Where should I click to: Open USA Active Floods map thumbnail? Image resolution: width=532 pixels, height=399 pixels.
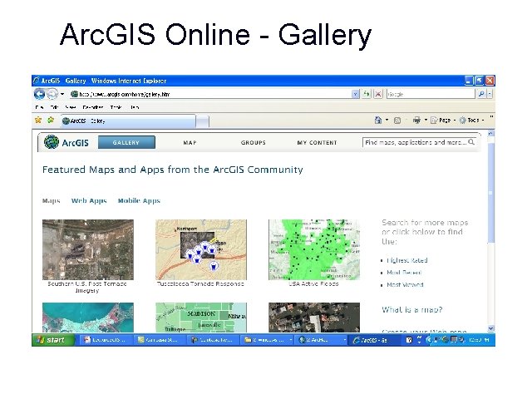pyautogui.click(x=314, y=249)
